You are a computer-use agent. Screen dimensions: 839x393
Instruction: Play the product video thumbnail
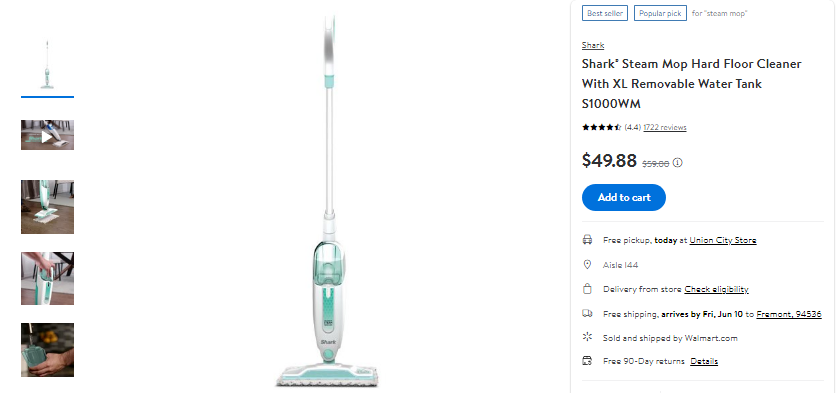pos(48,135)
